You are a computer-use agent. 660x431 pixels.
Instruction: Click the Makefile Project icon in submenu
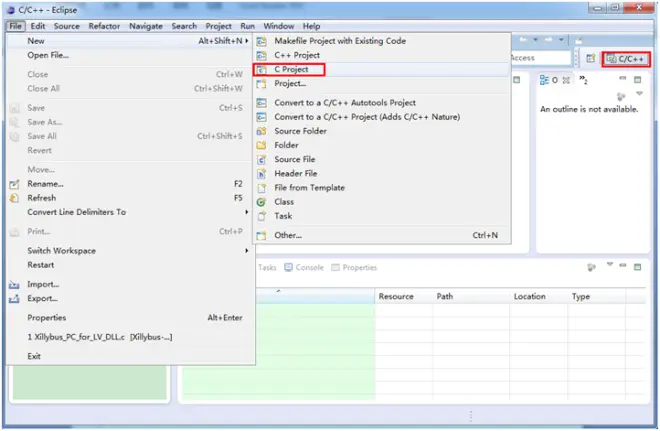click(x=261, y=41)
